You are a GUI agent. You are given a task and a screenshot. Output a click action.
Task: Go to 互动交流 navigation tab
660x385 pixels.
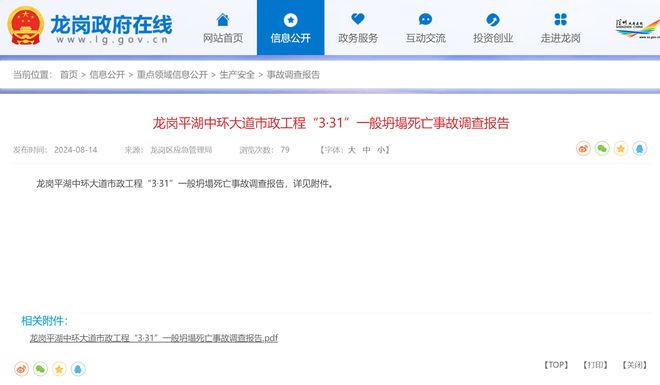click(x=426, y=28)
